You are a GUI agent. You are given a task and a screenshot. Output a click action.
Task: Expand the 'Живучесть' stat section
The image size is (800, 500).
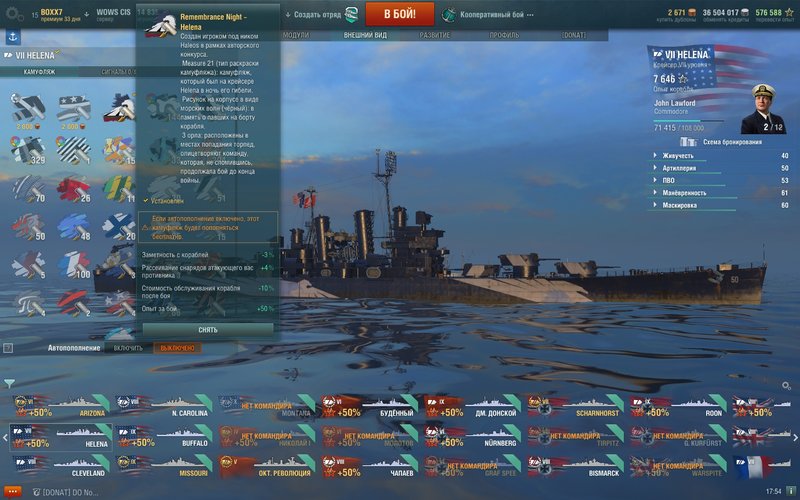pyautogui.click(x=721, y=156)
